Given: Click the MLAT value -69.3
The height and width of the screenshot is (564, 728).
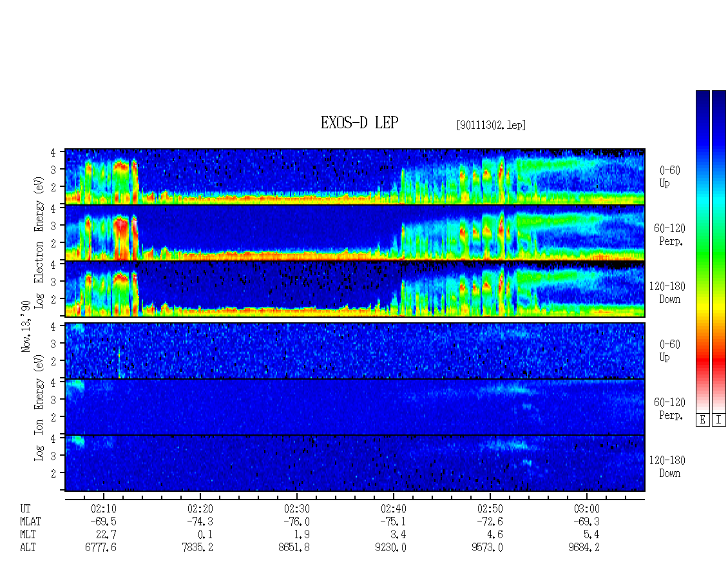Looking at the screenshot, I should pyautogui.click(x=586, y=521).
